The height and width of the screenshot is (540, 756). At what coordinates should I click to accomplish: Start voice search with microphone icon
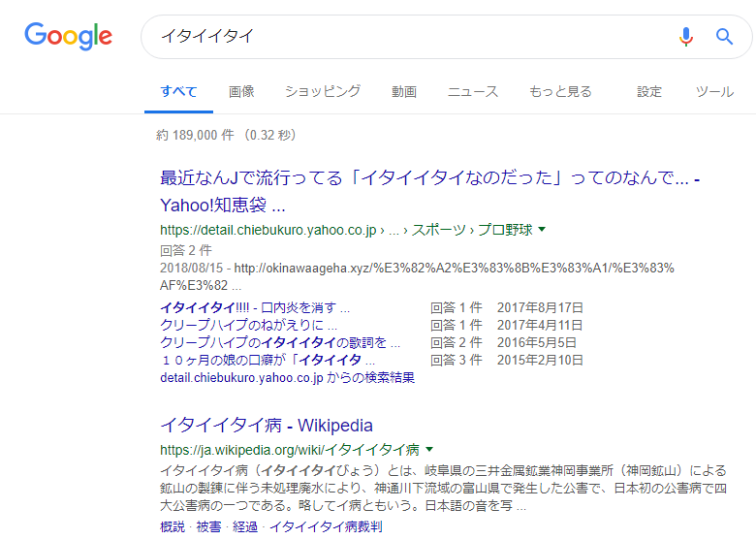click(x=685, y=37)
